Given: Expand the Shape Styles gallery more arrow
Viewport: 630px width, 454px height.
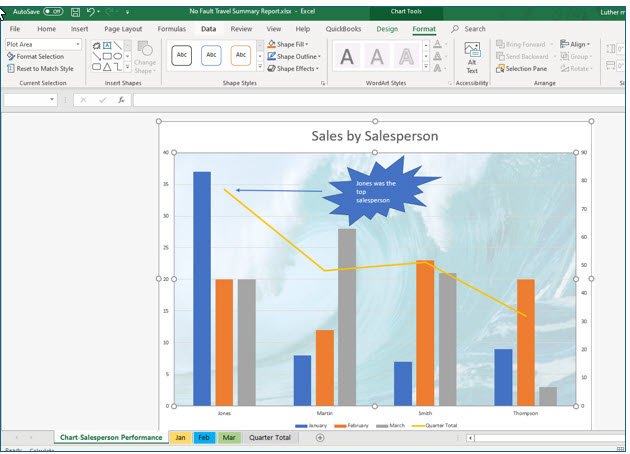Looking at the screenshot, I should click(x=260, y=67).
